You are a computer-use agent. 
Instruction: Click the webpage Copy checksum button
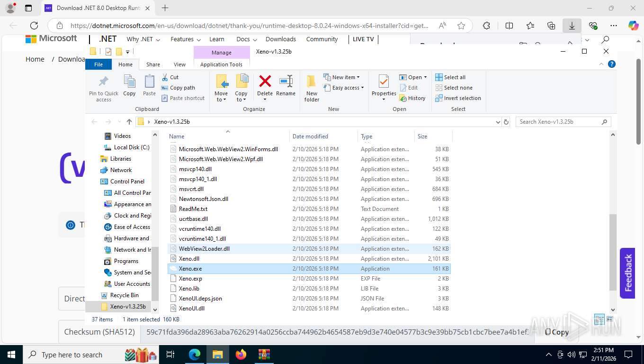click(556, 332)
